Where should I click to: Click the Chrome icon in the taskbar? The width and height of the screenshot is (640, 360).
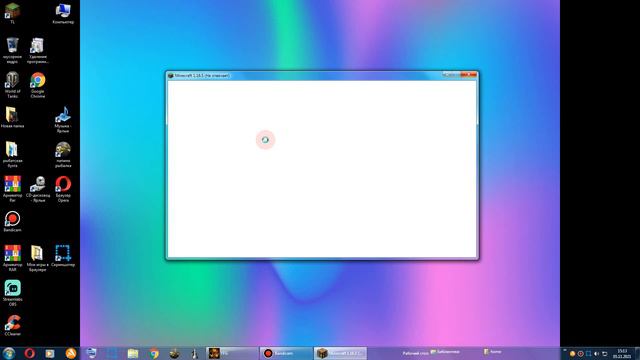pos(154,353)
